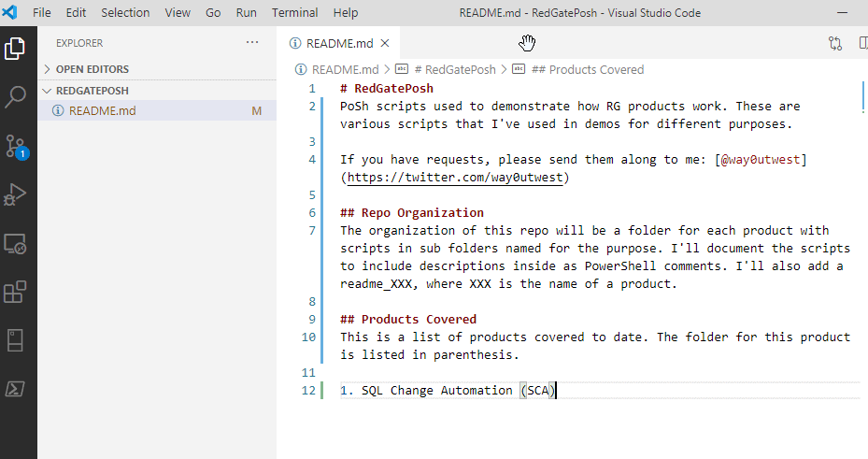Click line number 12 in the gutter
This screenshot has height=459, width=868.
pyautogui.click(x=308, y=391)
